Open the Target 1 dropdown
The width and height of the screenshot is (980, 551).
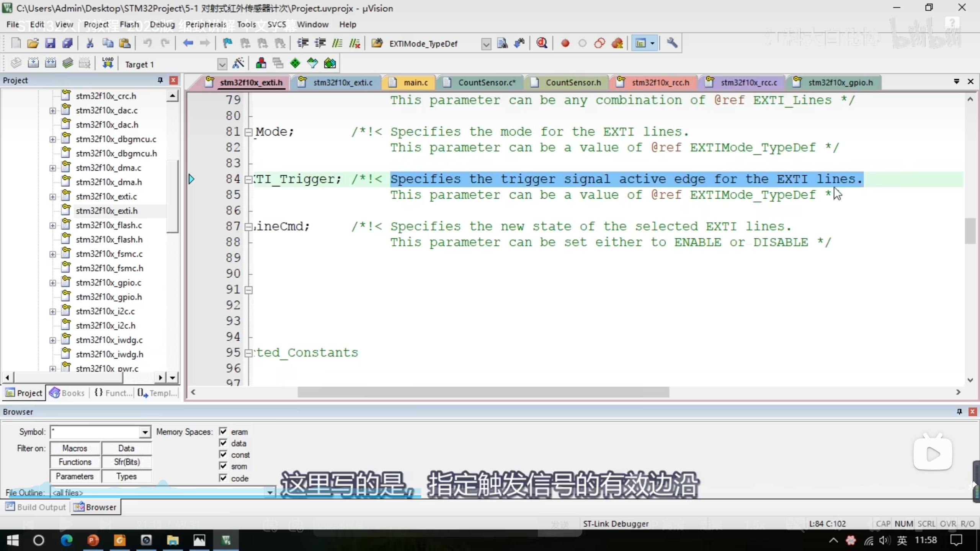[222, 64]
